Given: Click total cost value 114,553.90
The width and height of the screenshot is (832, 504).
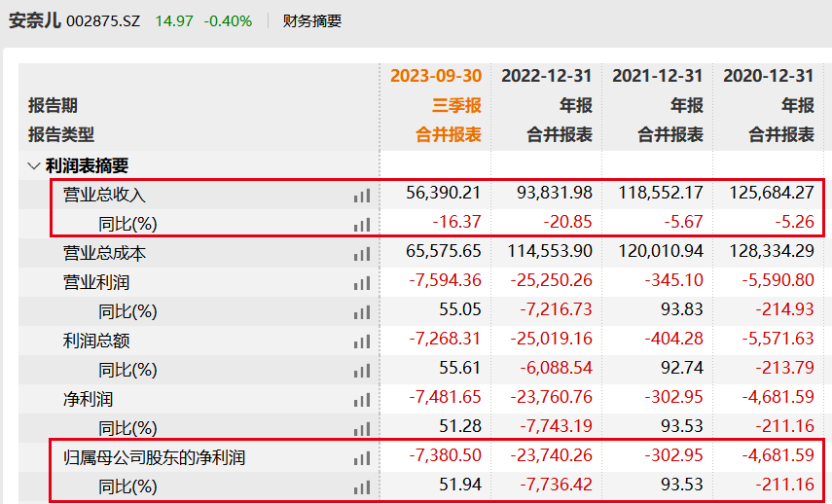Looking at the screenshot, I should pyautogui.click(x=550, y=251).
